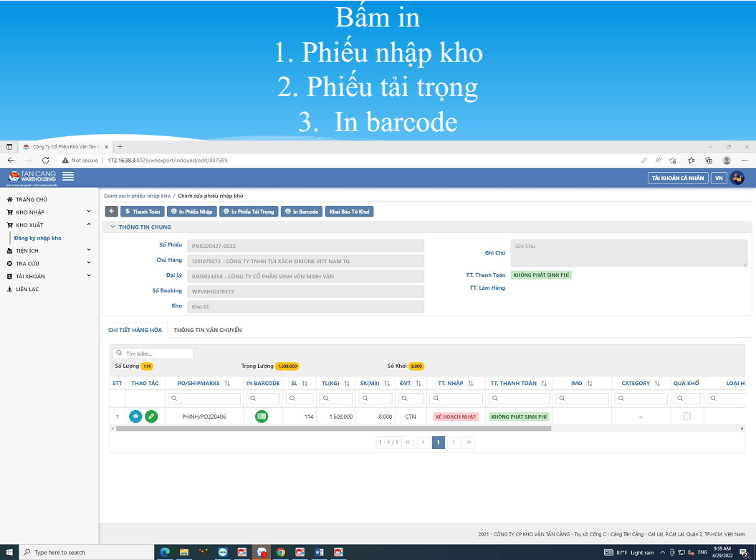
Task: Select the Chi Tiết Hàng Hóa tab
Action: (135, 330)
